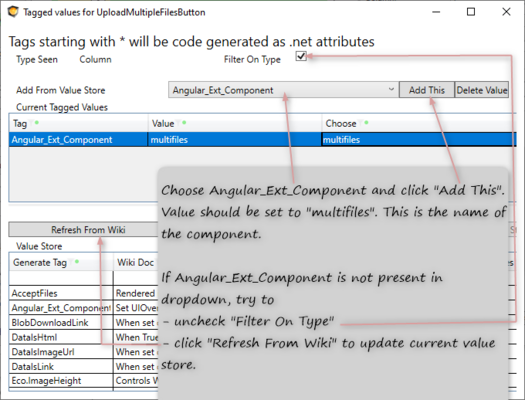Click the filter icon on Choose column

tap(361, 123)
